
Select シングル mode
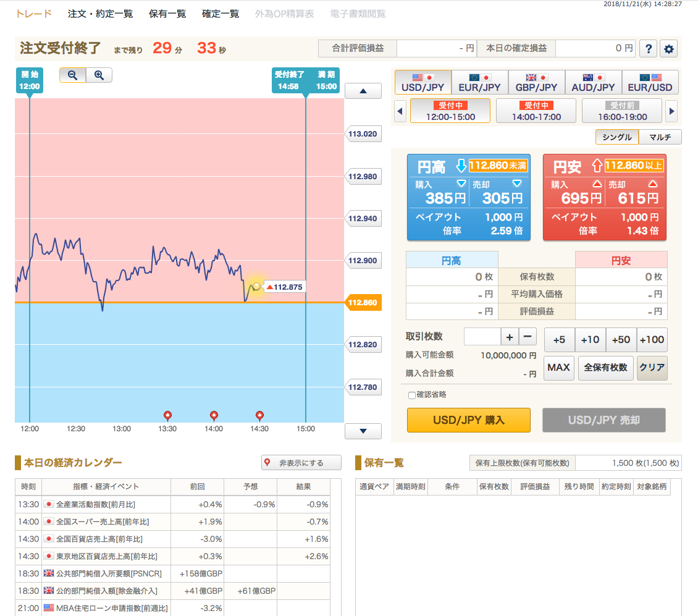pos(616,137)
